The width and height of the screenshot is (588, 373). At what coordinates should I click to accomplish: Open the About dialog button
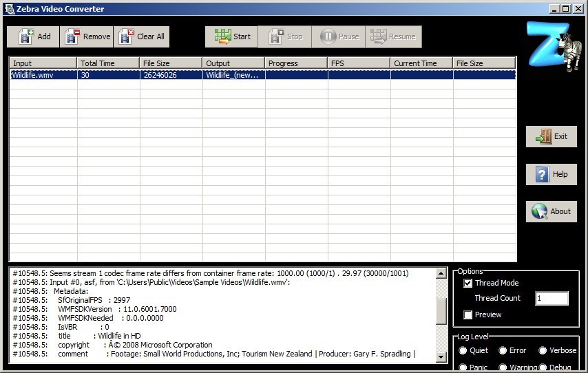552,211
